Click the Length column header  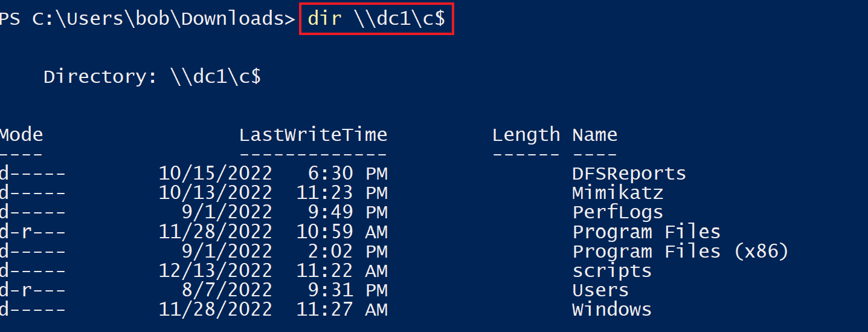tap(526, 134)
